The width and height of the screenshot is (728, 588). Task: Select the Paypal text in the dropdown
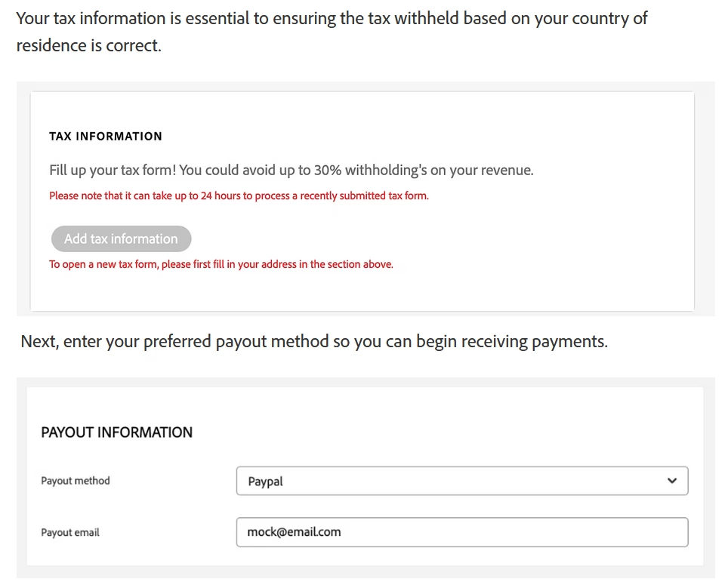pos(265,482)
